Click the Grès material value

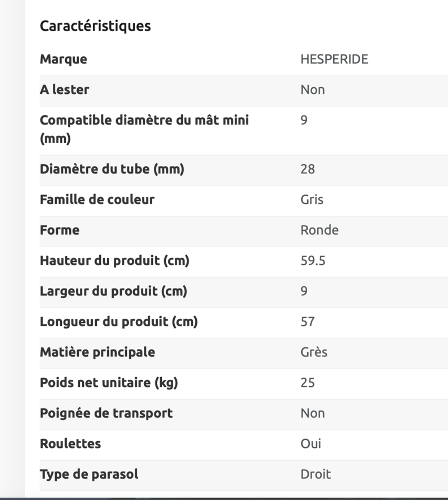[x=314, y=352]
